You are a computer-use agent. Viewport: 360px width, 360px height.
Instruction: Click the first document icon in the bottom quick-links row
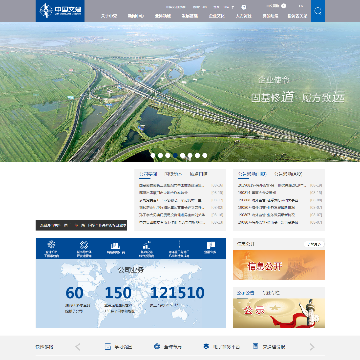[108, 346]
